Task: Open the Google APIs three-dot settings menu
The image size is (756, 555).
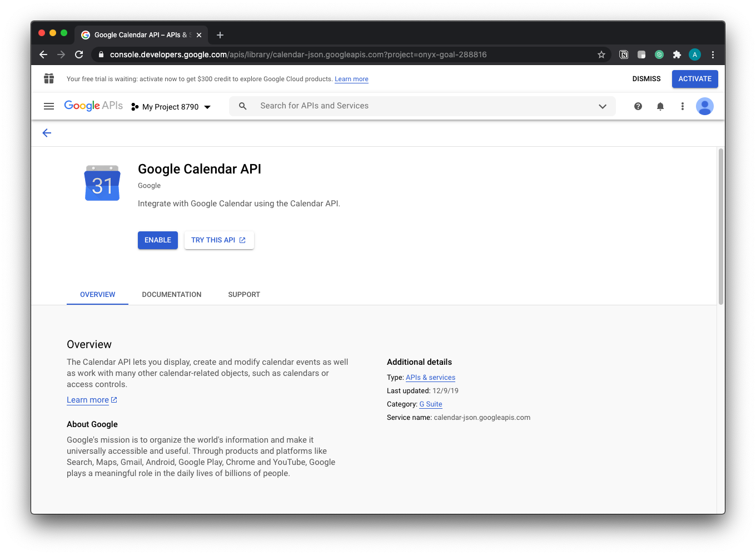Action: [683, 106]
